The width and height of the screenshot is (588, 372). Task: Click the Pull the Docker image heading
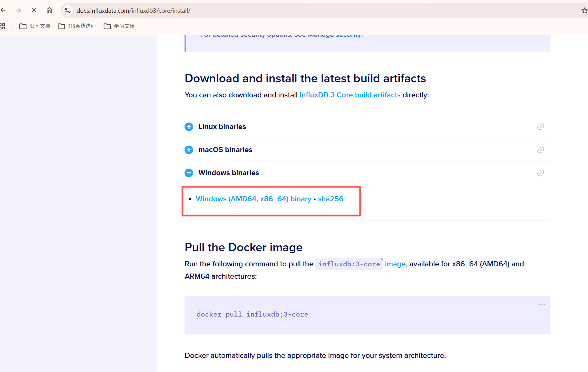(243, 247)
